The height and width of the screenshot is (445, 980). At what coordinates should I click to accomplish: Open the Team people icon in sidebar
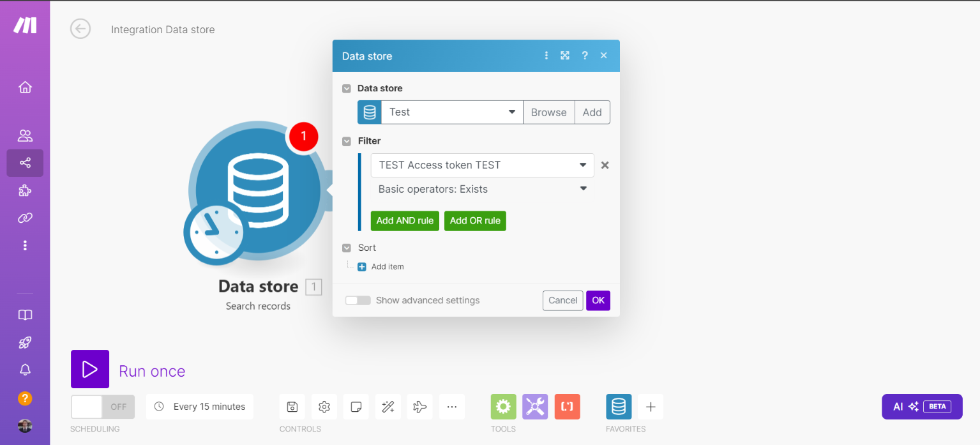(25, 135)
